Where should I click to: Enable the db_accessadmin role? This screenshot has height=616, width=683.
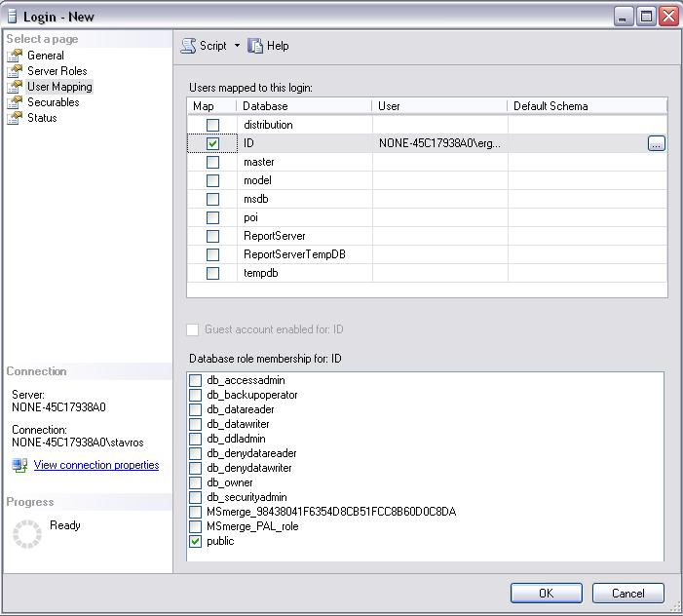tap(195, 380)
